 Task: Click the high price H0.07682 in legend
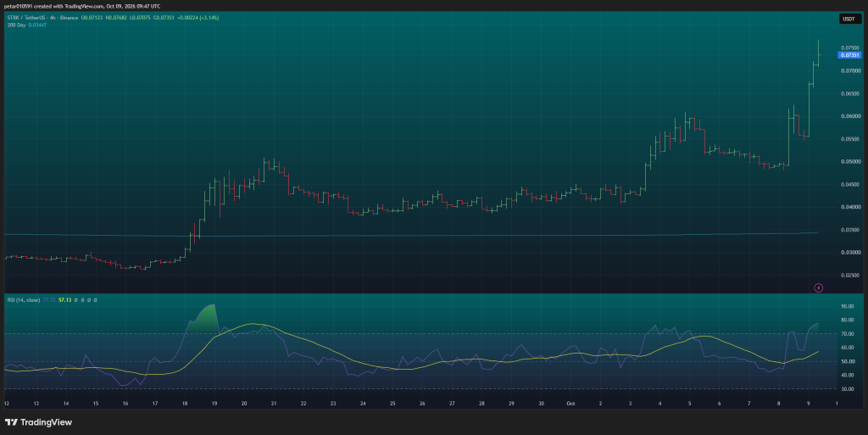click(x=116, y=18)
